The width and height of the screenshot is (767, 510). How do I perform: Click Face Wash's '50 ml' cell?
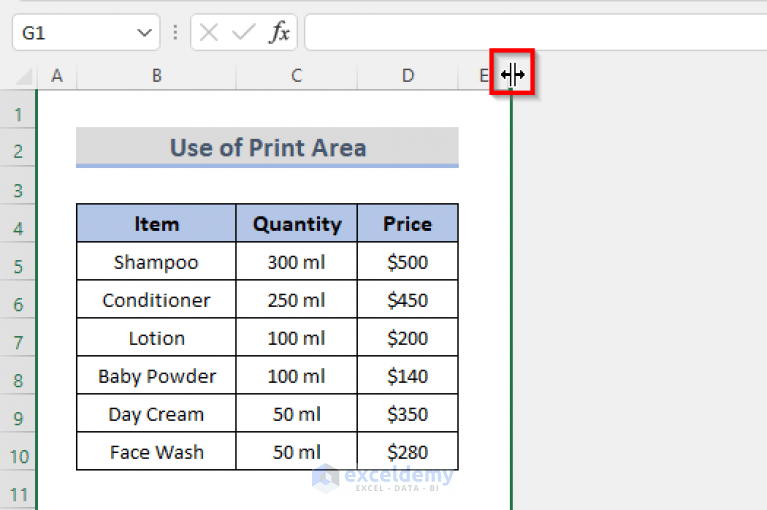[x=296, y=452]
